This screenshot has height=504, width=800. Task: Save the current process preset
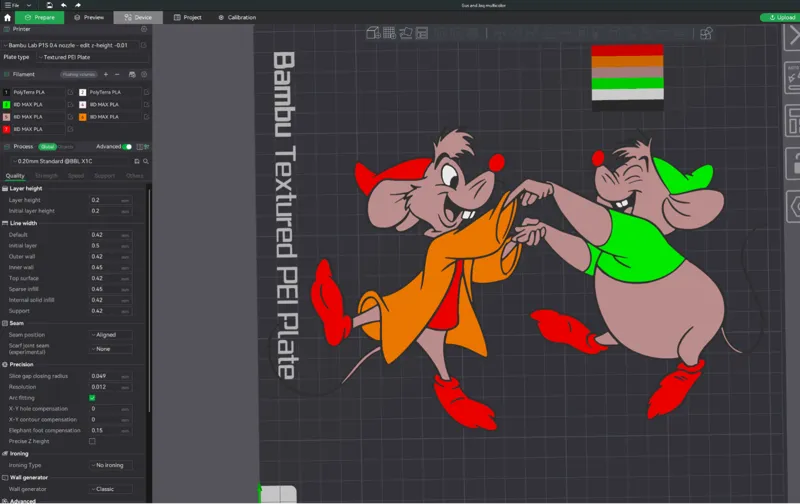tap(137, 161)
